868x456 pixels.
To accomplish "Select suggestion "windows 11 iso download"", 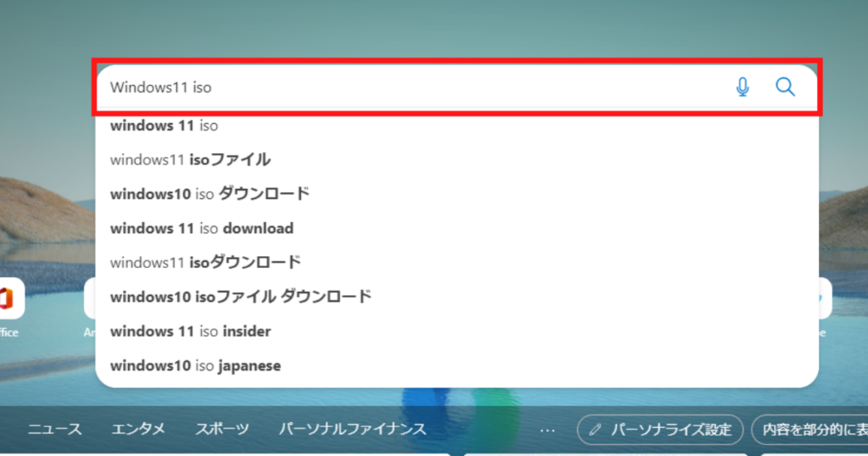I will pyautogui.click(x=457, y=229).
